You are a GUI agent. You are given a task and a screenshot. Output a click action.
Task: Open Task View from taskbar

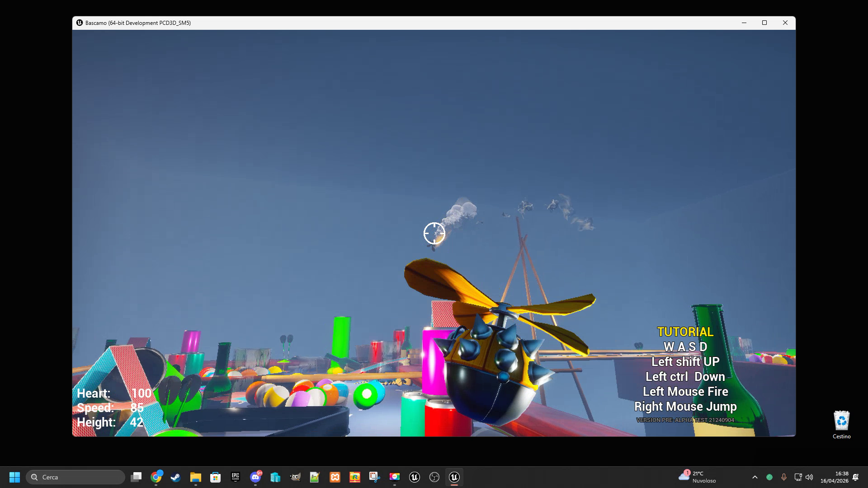pyautogui.click(x=136, y=477)
